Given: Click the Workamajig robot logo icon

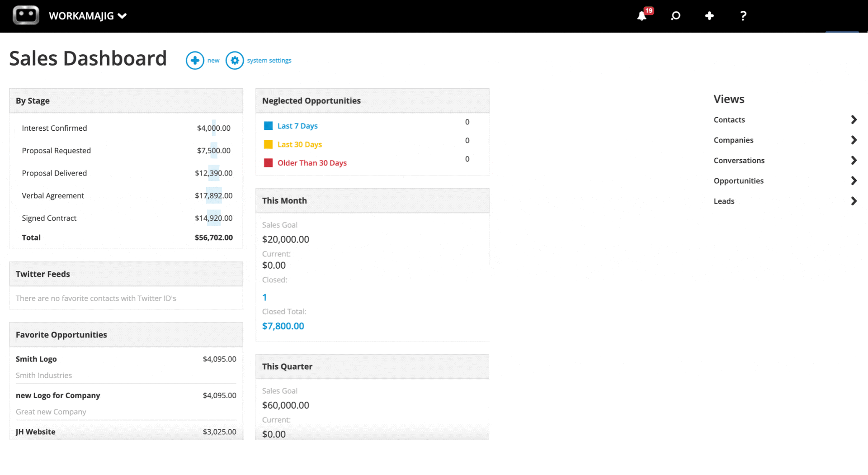Looking at the screenshot, I should coord(25,15).
